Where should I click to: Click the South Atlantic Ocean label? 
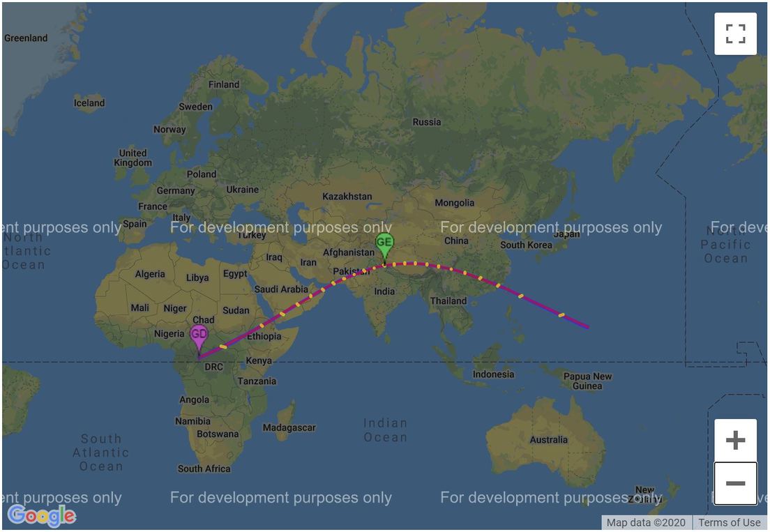click(x=101, y=453)
